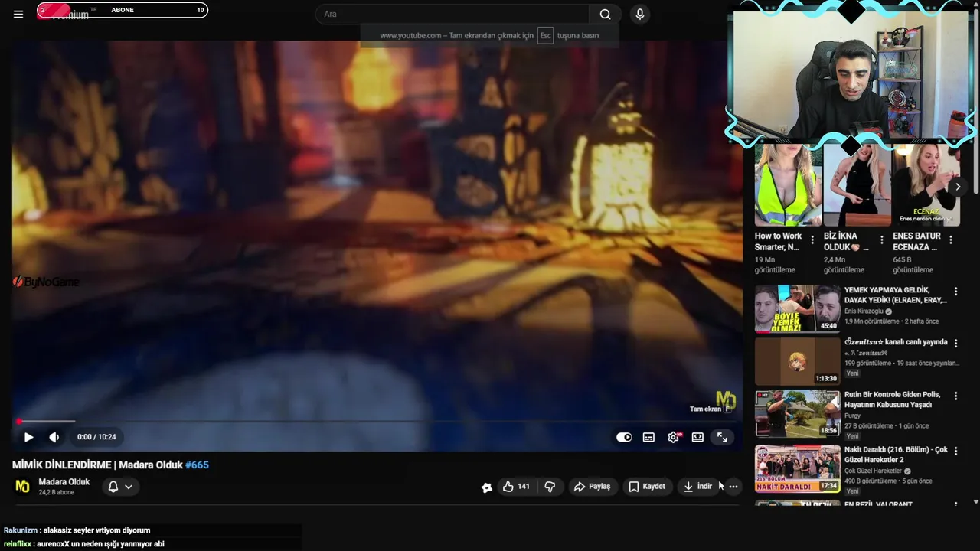Open options for Nakit Daraldı video
Screen dimensions: 980x551
tap(955, 451)
